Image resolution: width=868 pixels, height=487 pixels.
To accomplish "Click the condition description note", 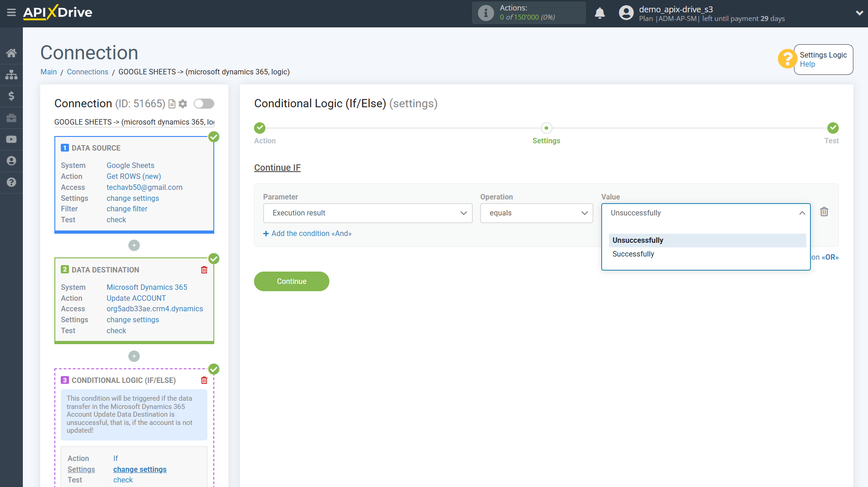I will pyautogui.click(x=134, y=414).
